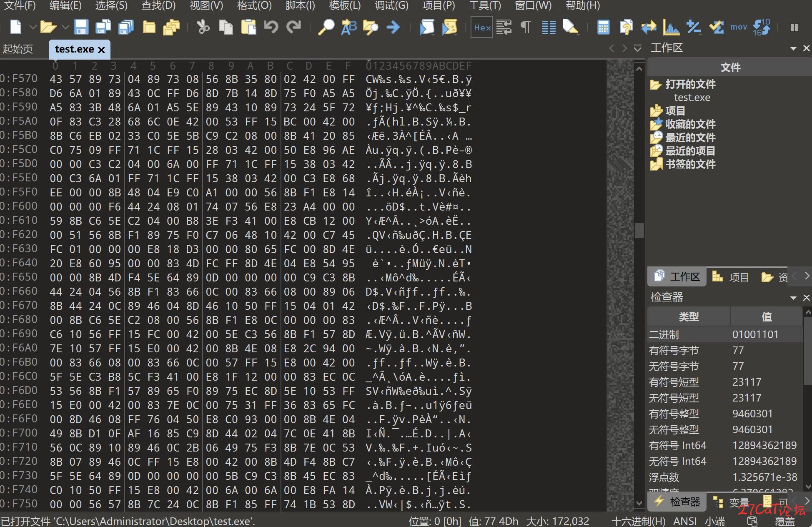This screenshot has width=812, height=527.
Task: Open the 工作区 panel options dropdown
Action: [793, 49]
